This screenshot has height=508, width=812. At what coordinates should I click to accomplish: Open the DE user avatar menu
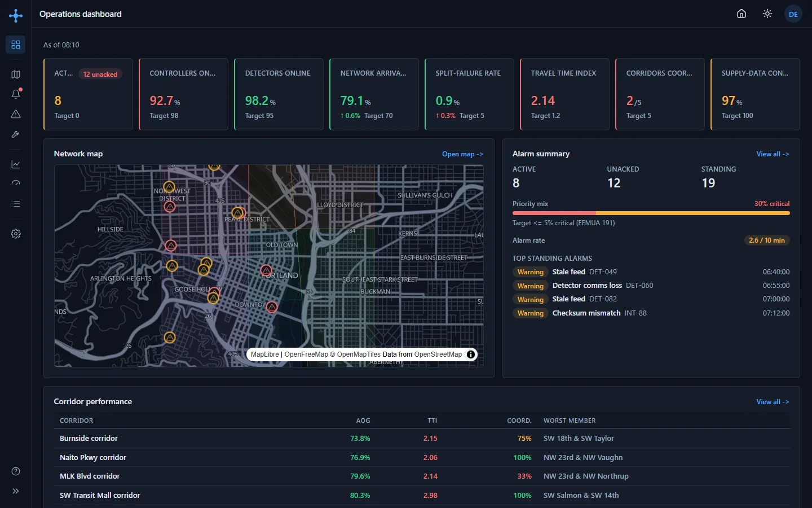[793, 14]
